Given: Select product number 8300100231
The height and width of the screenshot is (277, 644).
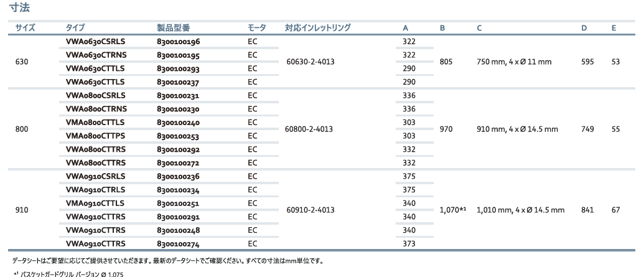Looking at the screenshot, I should pos(178,96).
